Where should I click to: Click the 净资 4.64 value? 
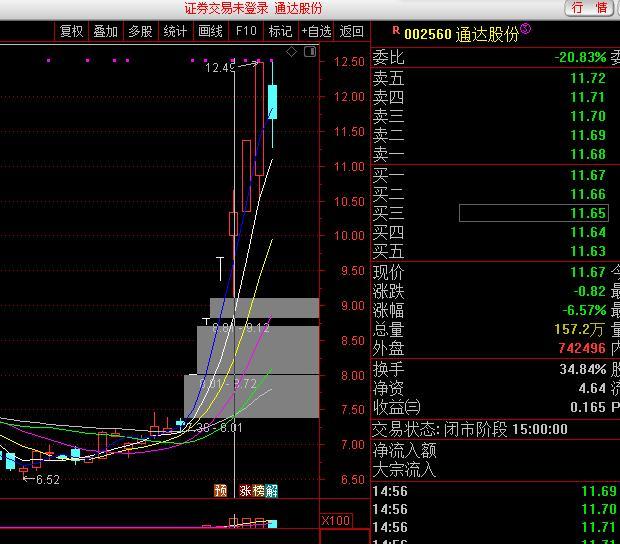(x=592, y=388)
